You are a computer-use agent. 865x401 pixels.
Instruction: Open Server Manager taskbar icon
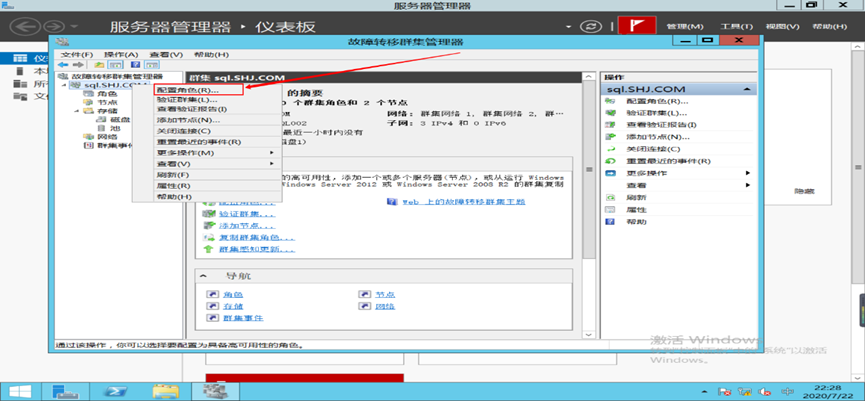(66, 390)
